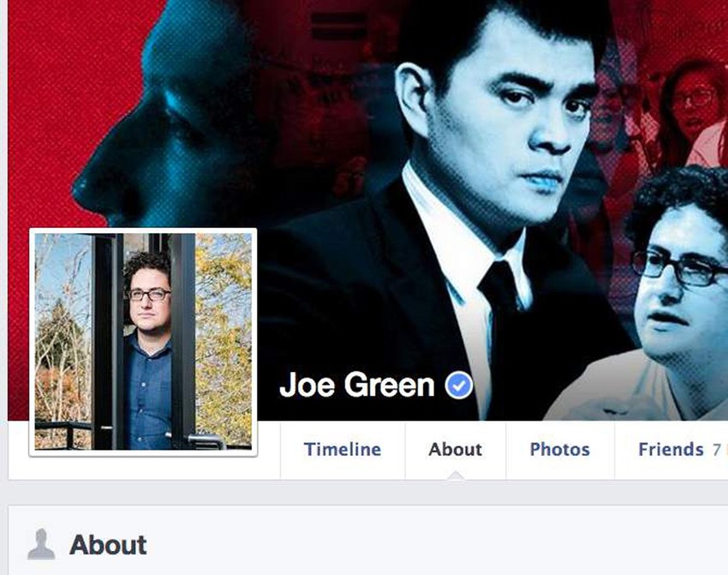Open the Timeline tab
728x575 pixels.
[343, 450]
